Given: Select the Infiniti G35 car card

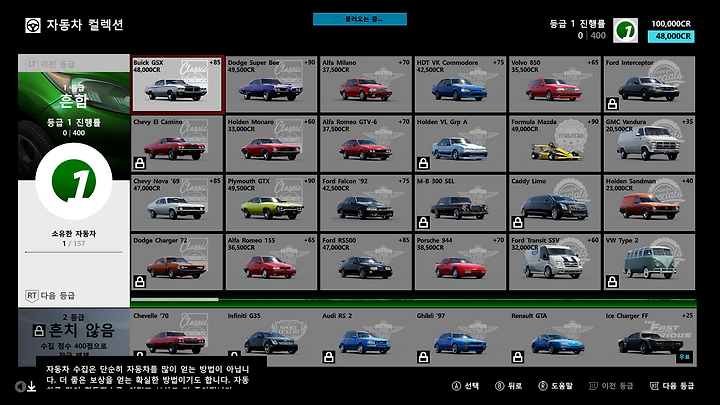Looking at the screenshot, I should pos(271,337).
